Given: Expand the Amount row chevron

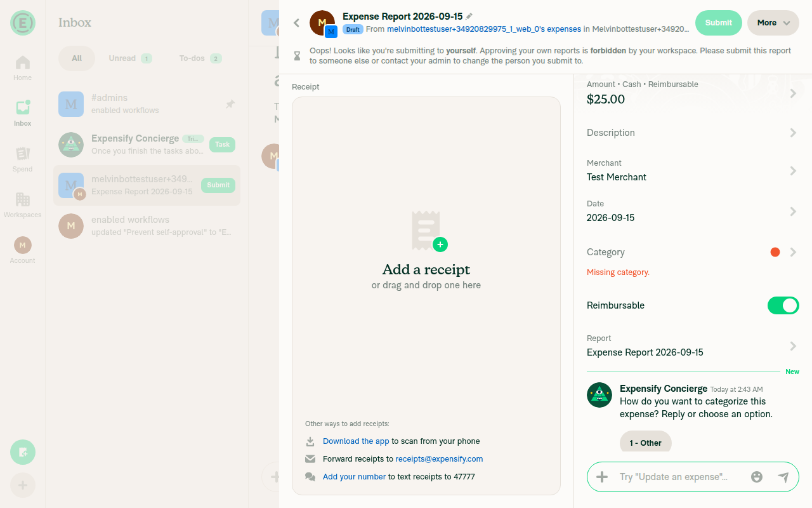Looking at the screenshot, I should tap(793, 93).
